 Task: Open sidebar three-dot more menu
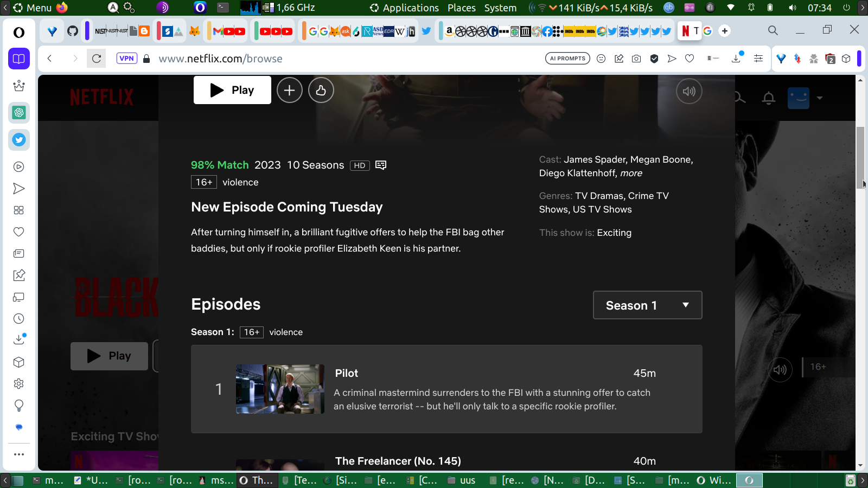19,454
